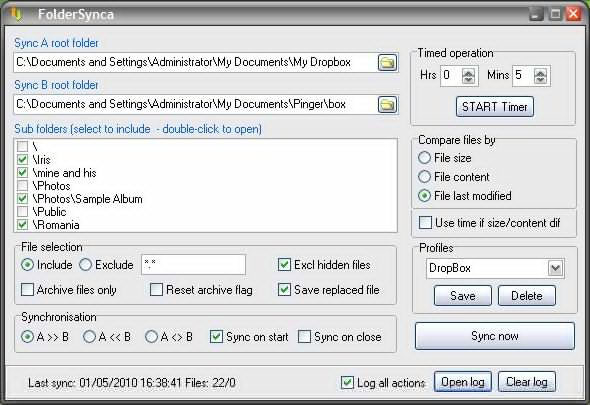
Task: Uncheck the \Romania subfolder
Action: [23, 225]
